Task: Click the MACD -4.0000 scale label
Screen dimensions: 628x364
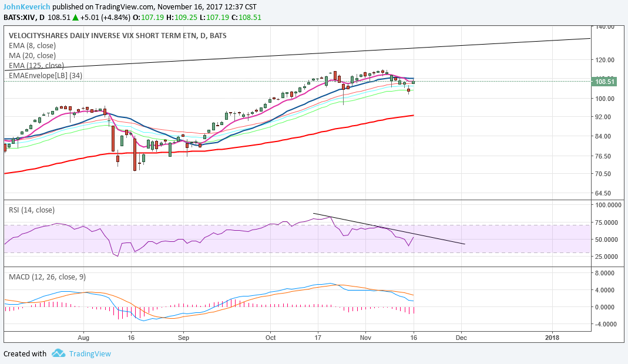Action: pos(605,324)
